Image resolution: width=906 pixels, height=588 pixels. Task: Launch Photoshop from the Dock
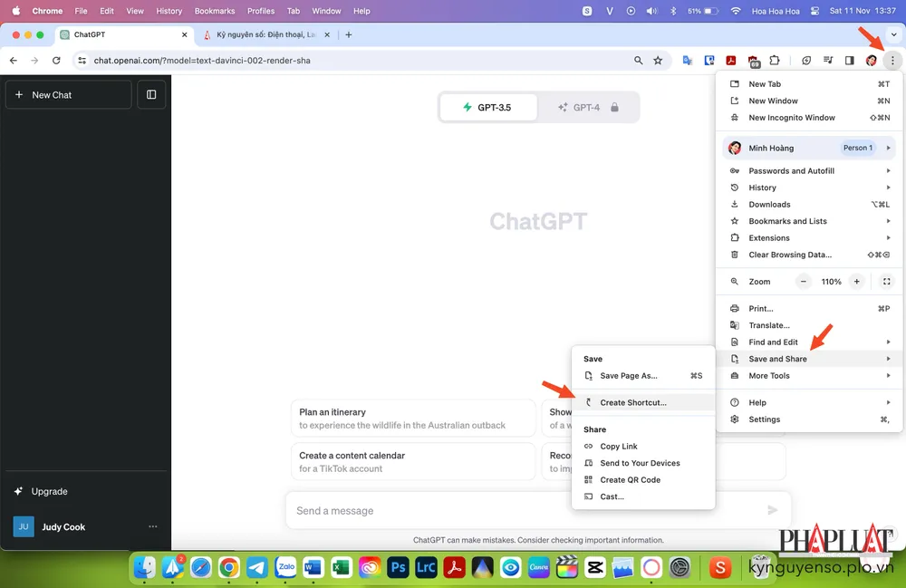coord(399,568)
